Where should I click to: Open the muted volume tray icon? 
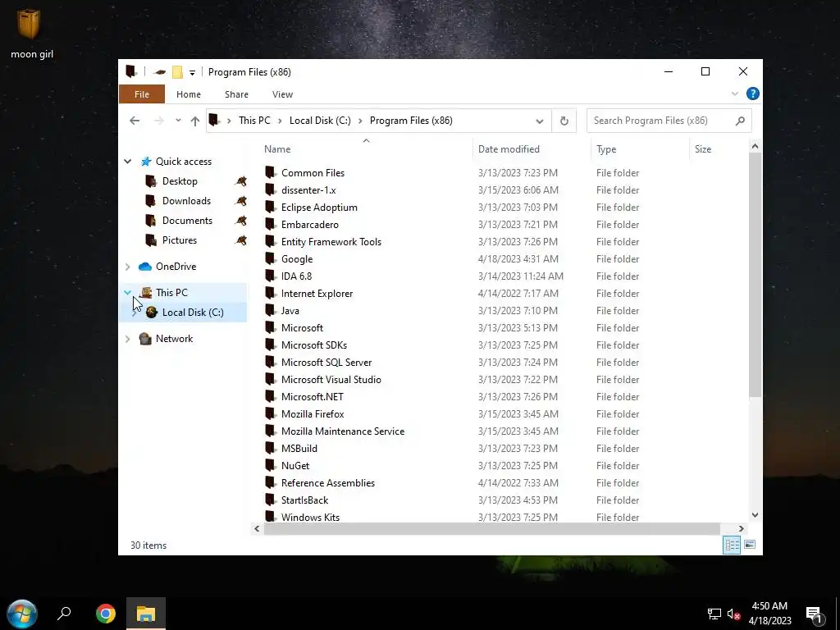[x=733, y=614]
